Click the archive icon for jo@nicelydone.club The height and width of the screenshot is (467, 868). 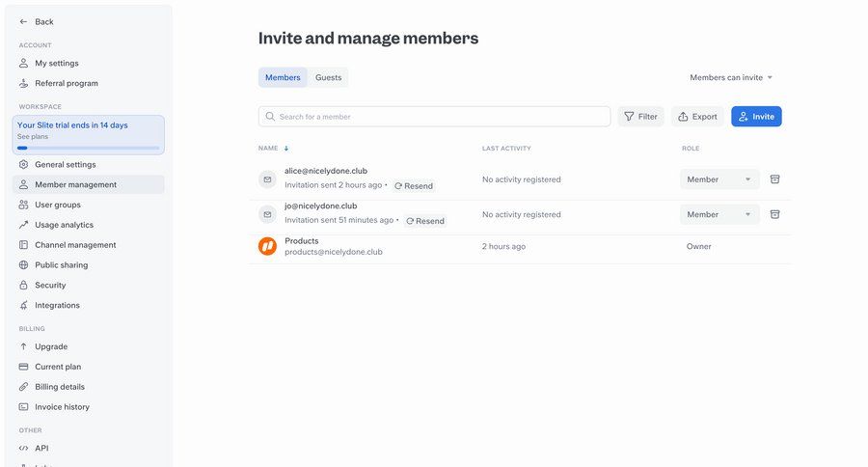pos(774,214)
